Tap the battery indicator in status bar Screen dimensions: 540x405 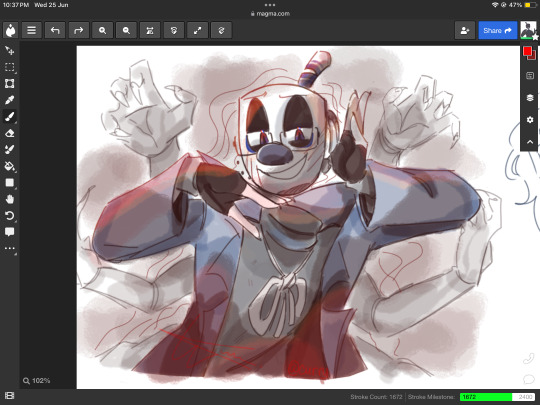point(530,5)
